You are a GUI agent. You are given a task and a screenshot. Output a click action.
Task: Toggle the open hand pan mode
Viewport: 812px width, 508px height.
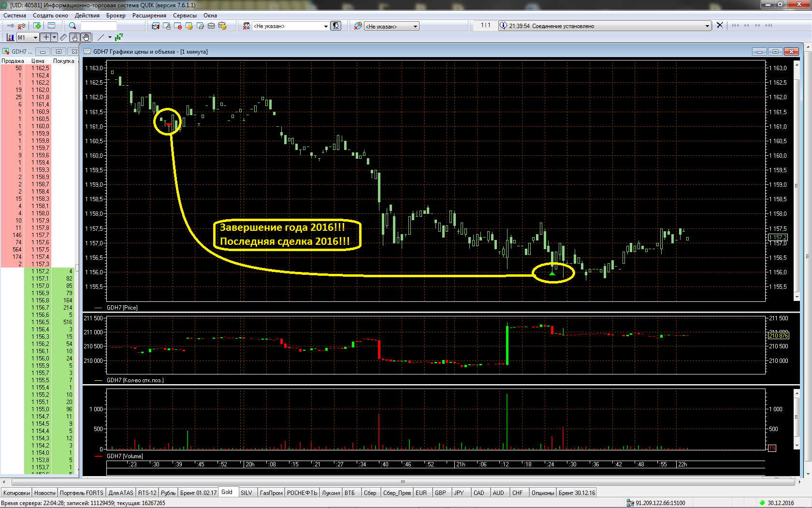(x=86, y=37)
